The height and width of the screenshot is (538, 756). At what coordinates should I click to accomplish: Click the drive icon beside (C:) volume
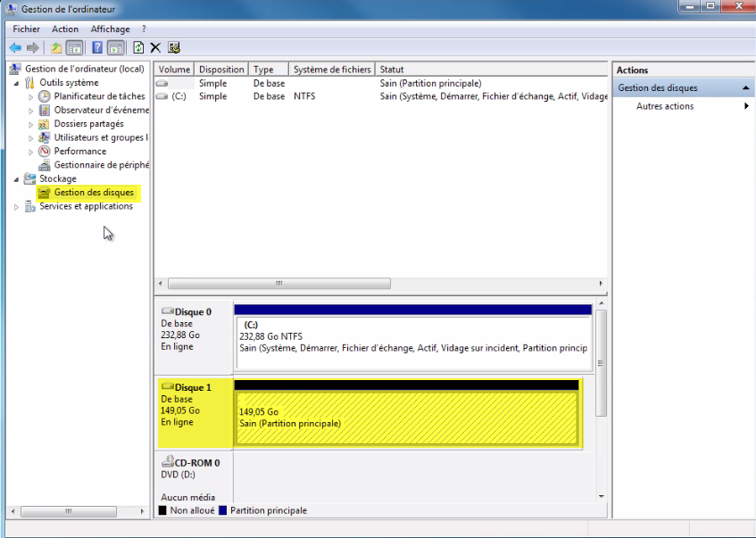tap(162, 96)
